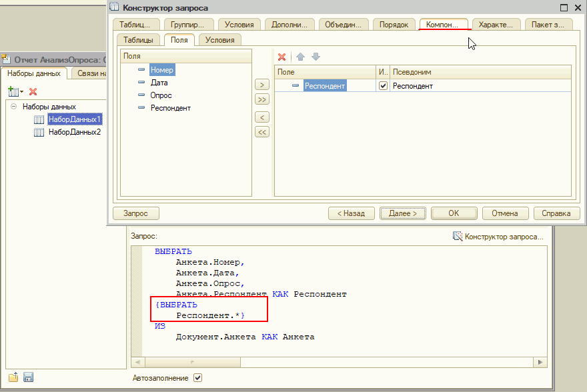This screenshot has height=392, width=587.
Task: Click the НаборДанных1 table icon
Action: (39, 120)
